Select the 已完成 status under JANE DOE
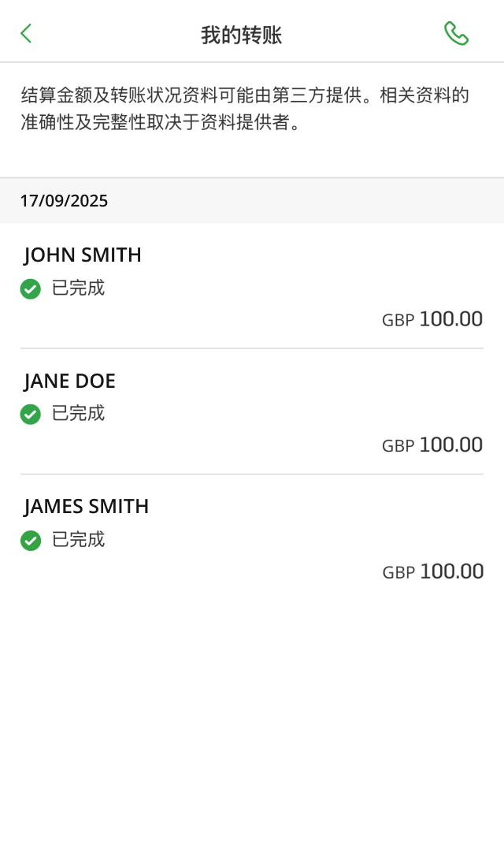This screenshot has width=504, height=867. click(78, 414)
